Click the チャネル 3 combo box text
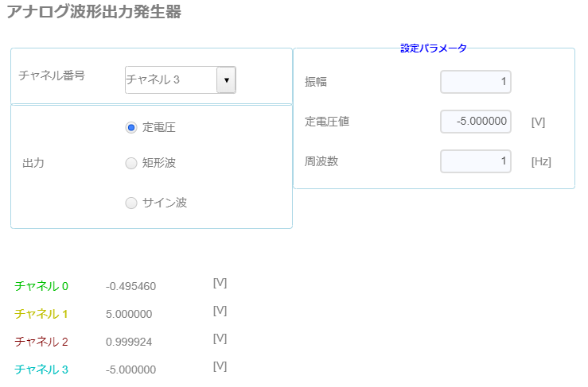This screenshot has width=588, height=387. tap(153, 79)
